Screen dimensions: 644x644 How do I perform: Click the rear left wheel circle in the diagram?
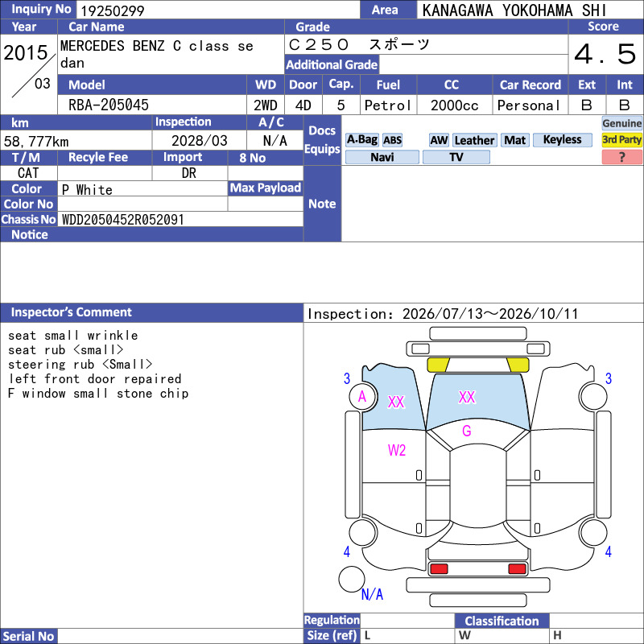[x=363, y=532]
